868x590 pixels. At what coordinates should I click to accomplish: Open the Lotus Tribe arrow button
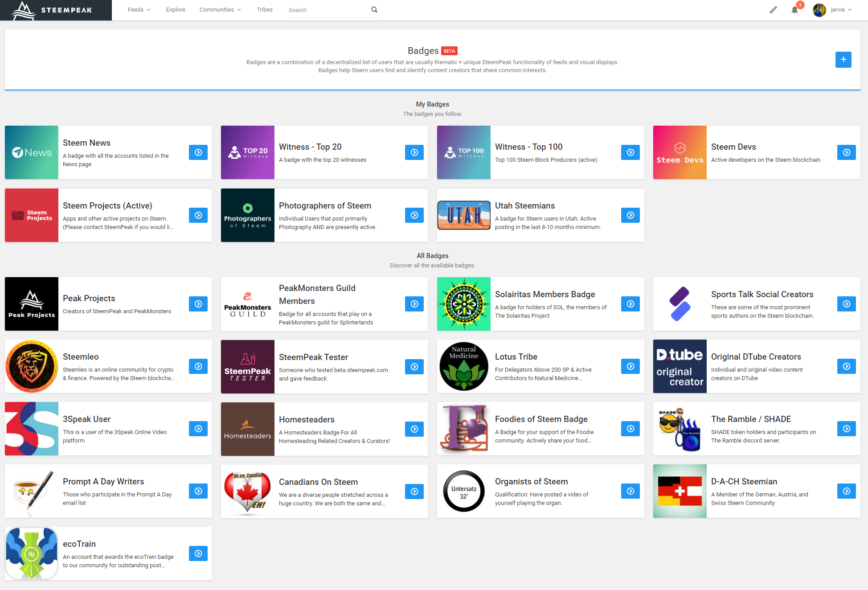tap(631, 366)
